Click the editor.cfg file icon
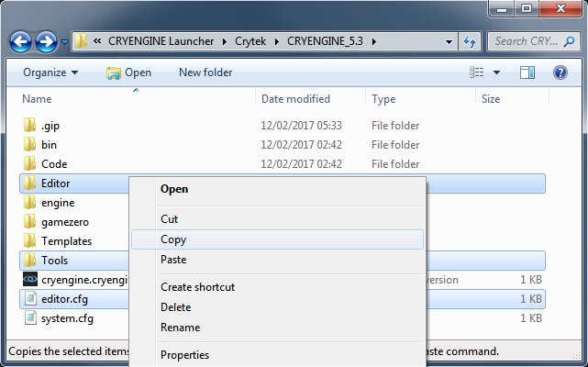Screen dimensions: 588x367 pos(30,299)
